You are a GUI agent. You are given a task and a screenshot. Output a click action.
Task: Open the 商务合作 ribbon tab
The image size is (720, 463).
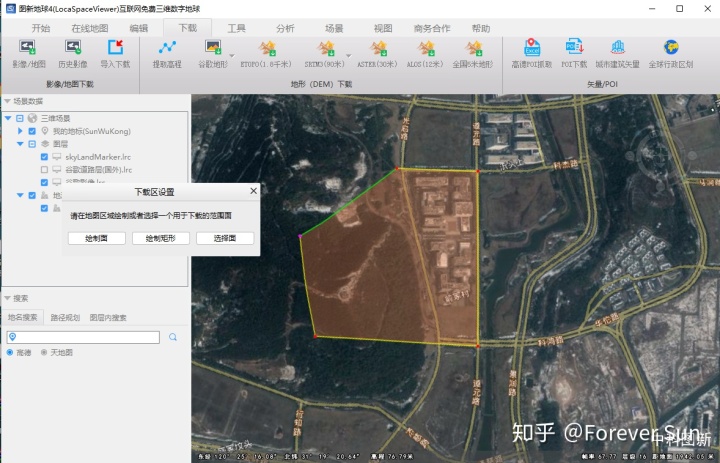pyautogui.click(x=432, y=28)
